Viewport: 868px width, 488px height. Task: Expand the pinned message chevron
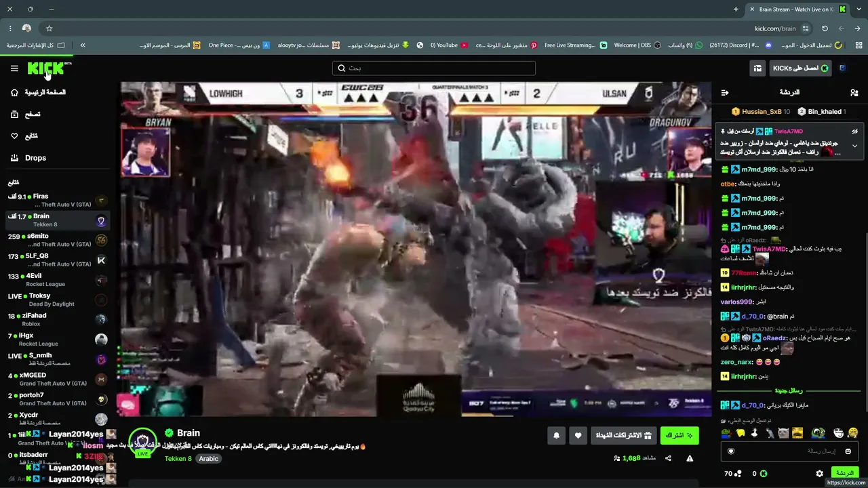(x=854, y=146)
